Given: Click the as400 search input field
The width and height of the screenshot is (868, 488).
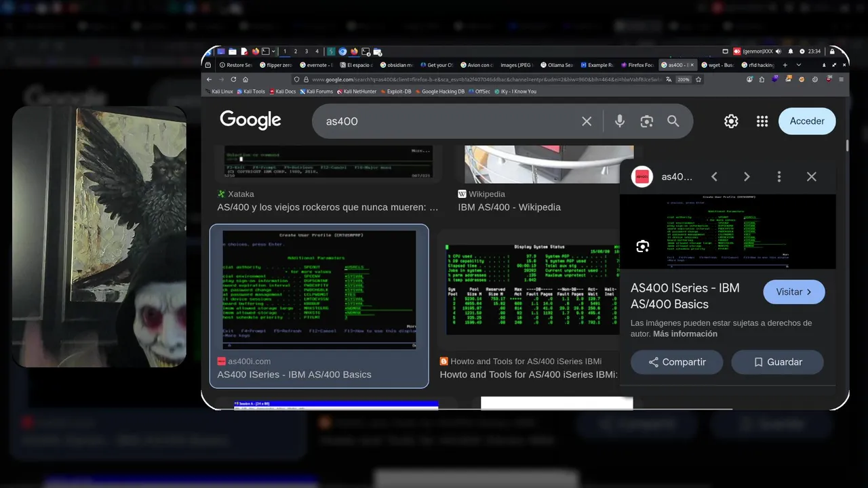Looking at the screenshot, I should 448,121.
